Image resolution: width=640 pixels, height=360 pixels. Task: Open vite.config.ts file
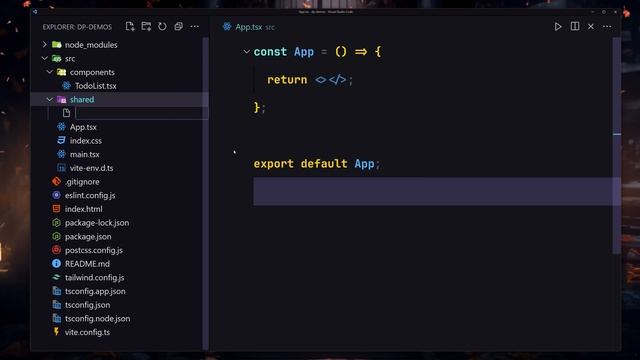tap(87, 332)
